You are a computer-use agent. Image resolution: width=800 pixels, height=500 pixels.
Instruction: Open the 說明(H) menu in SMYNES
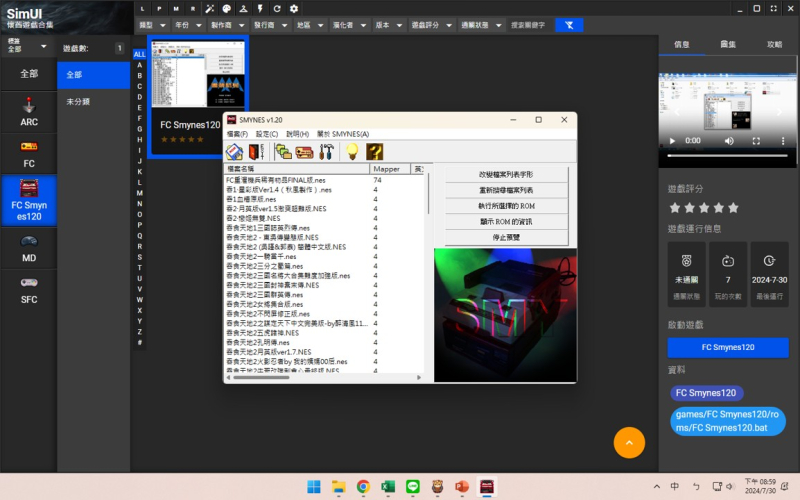pyautogui.click(x=297, y=134)
